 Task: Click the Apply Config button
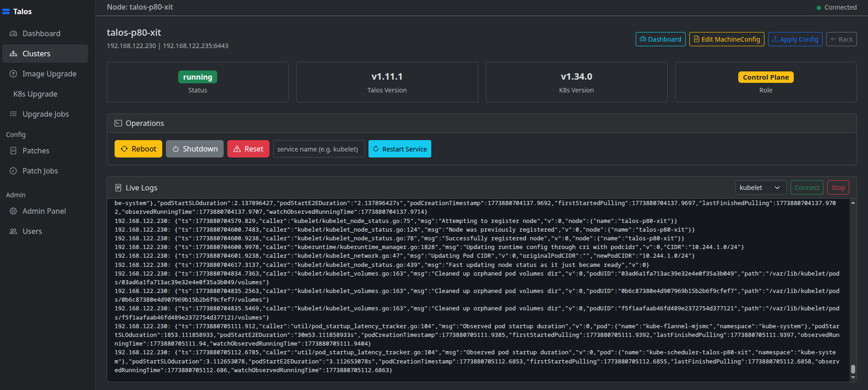pyautogui.click(x=795, y=39)
